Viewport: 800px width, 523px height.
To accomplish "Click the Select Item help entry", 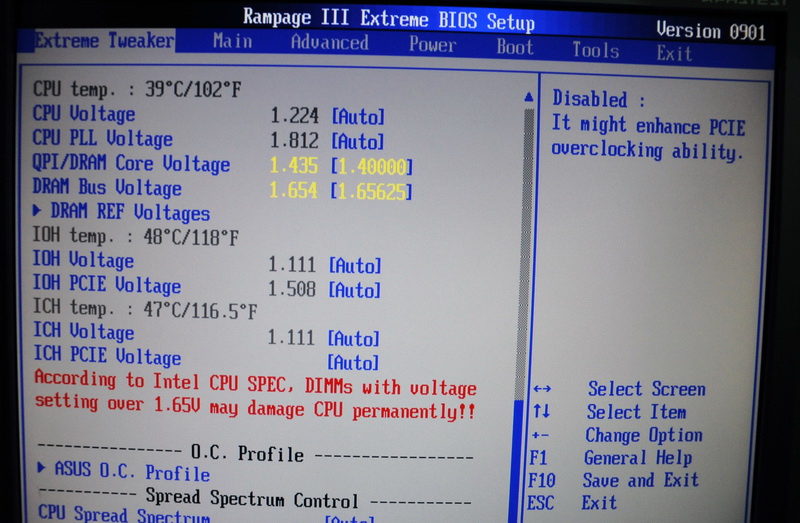I will 636,412.
